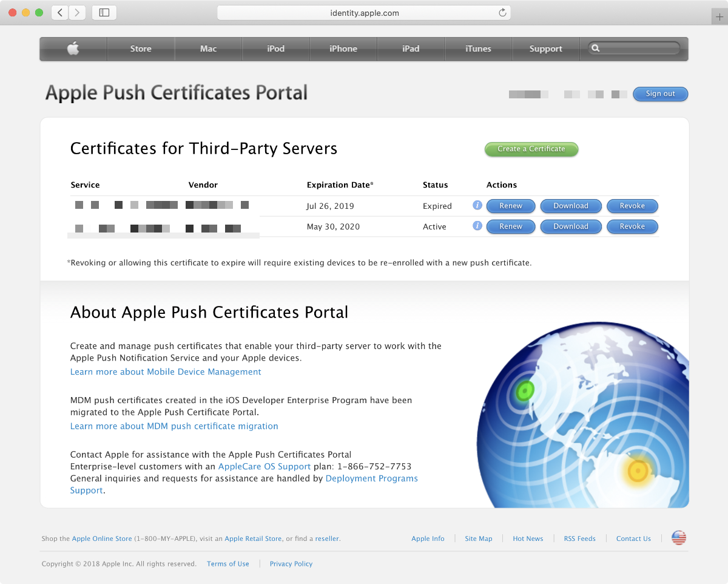Screen dimensions: 728x584
Task: Click Certificates for Third-Party Servers heading
Action: tap(204, 149)
